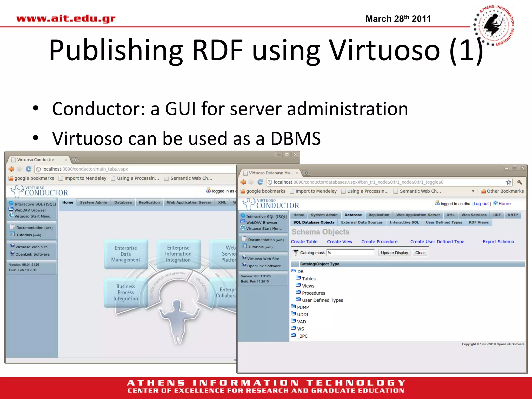Image resolution: width=532 pixels, height=399 pixels.
Task: Expand the PUMP catalog
Action: 294,307
